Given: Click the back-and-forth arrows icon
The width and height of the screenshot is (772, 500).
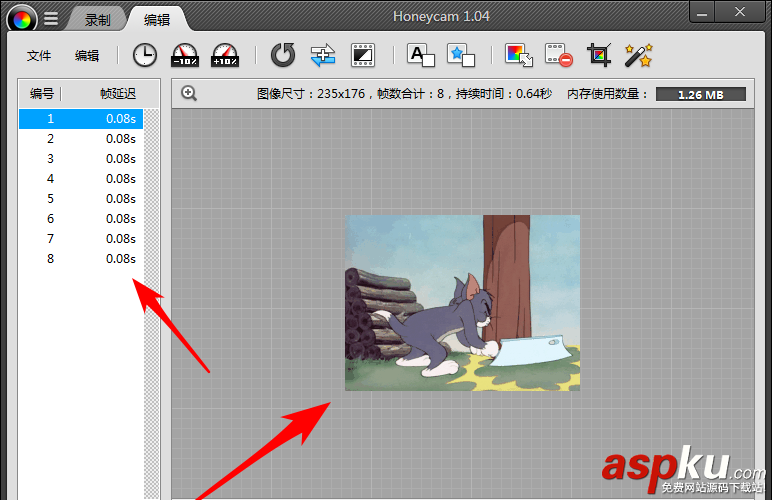Looking at the screenshot, I should 323,55.
